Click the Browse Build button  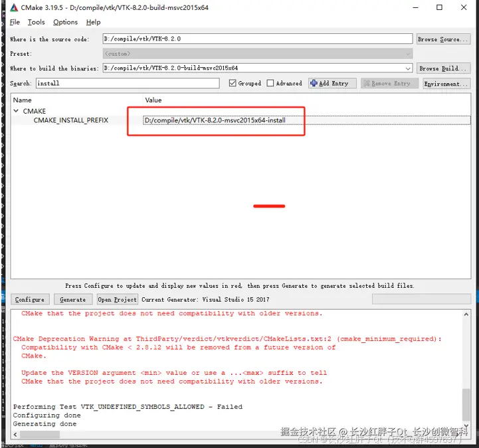point(444,68)
